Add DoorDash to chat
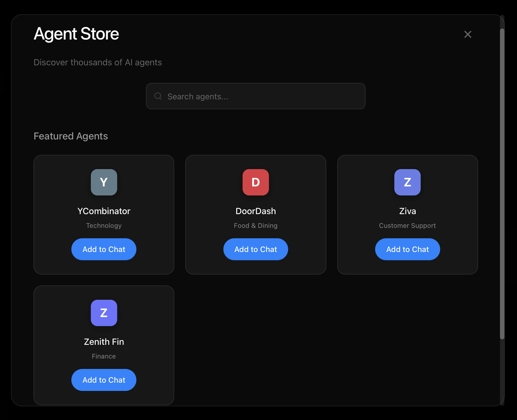517x420 pixels. point(256,249)
